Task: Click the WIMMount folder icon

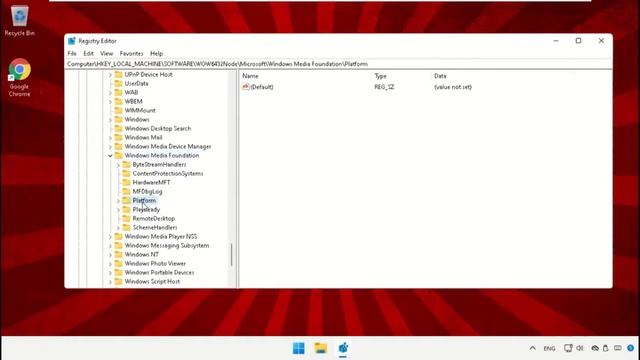Action: point(118,110)
